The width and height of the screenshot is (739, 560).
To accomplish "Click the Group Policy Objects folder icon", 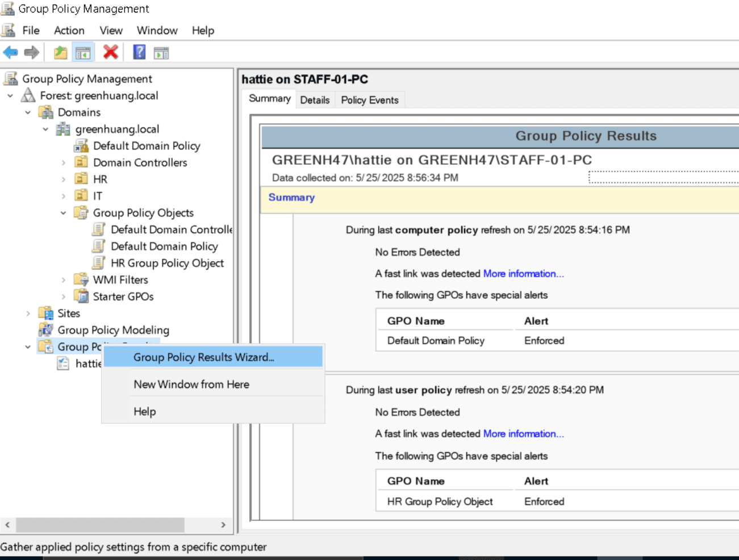I will (x=81, y=213).
